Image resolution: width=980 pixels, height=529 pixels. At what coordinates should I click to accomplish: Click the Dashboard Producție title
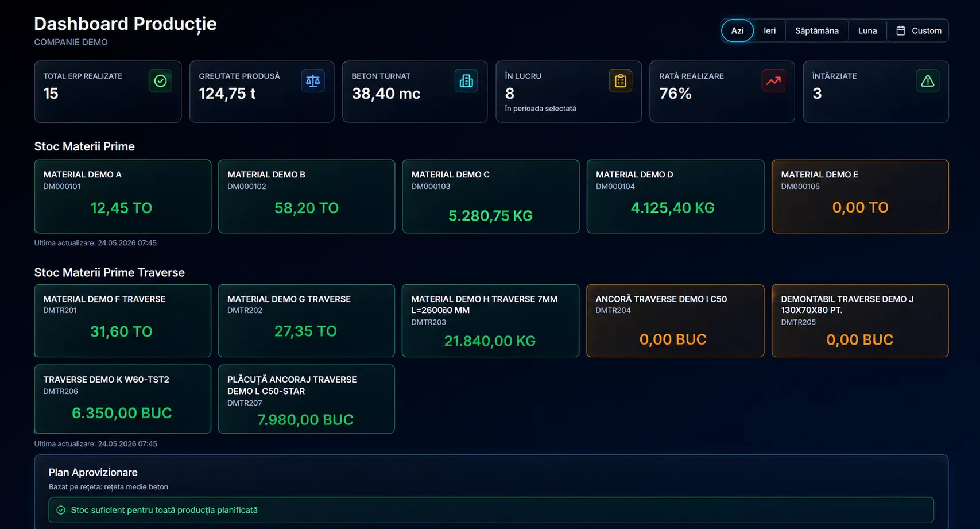[x=125, y=24]
